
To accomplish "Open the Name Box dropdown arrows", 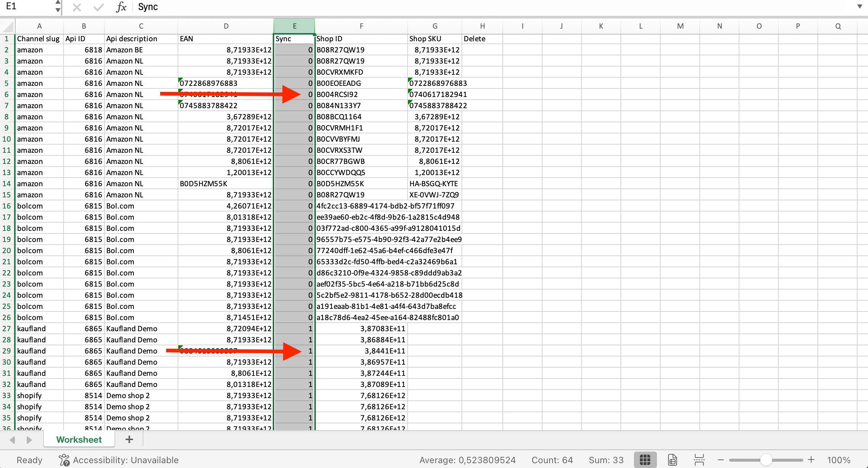I will click(x=58, y=7).
